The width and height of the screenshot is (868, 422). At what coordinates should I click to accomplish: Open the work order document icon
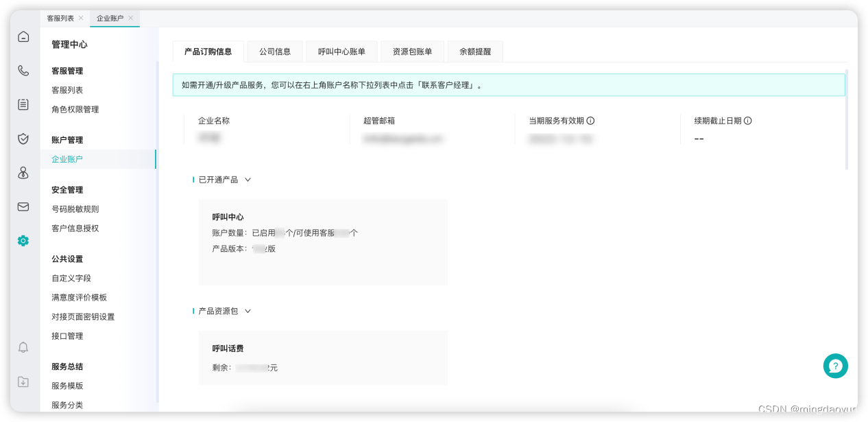pyautogui.click(x=23, y=104)
